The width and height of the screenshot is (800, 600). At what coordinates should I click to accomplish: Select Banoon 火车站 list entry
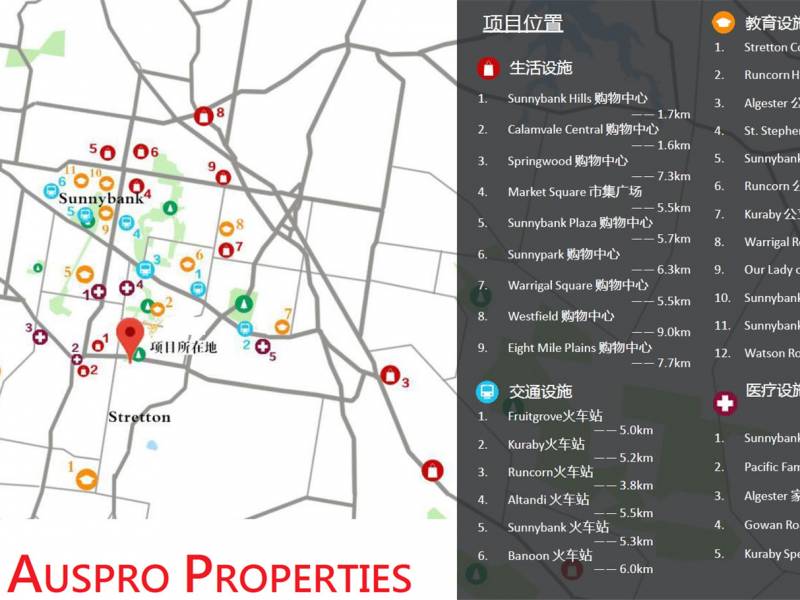coord(549,555)
